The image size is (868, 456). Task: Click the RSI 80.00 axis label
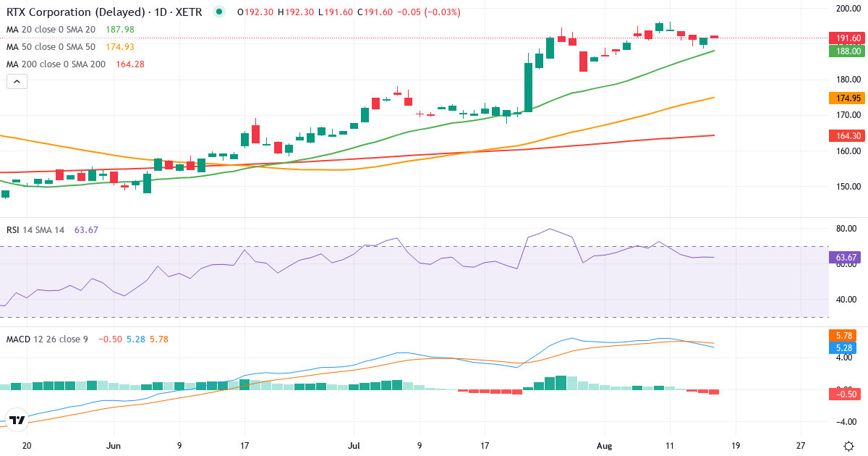click(846, 229)
